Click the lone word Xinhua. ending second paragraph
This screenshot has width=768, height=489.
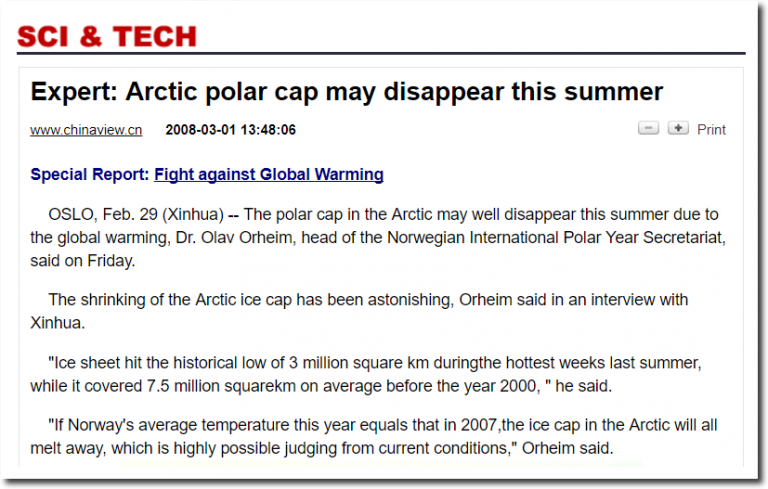tap(57, 323)
